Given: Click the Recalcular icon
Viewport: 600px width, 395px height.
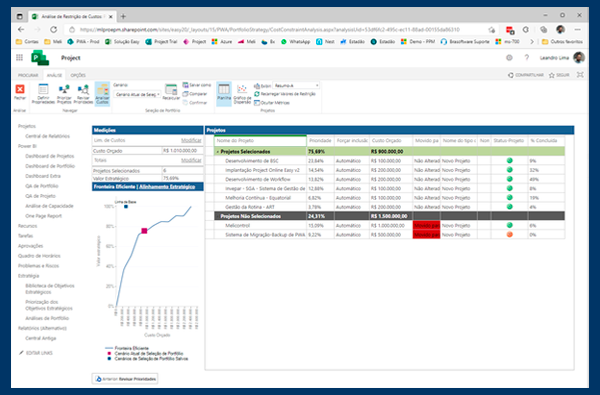Looking at the screenshot, I should [171, 89].
